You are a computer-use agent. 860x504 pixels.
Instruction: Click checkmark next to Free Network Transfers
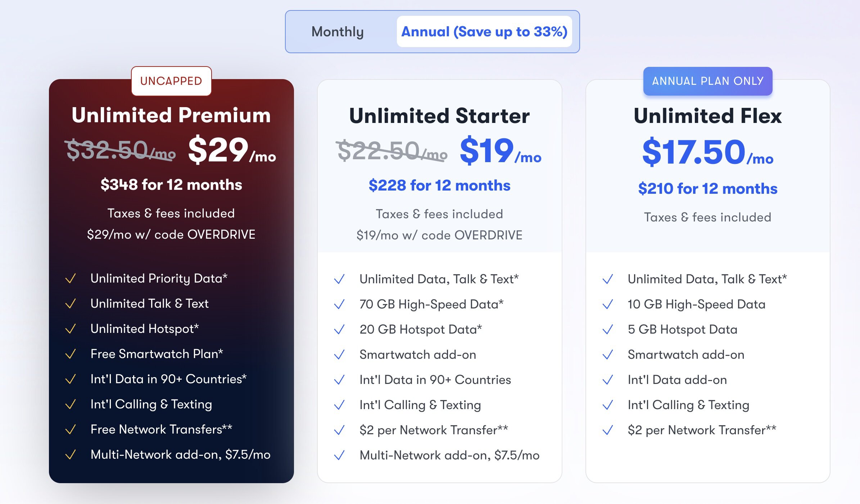pyautogui.click(x=71, y=430)
